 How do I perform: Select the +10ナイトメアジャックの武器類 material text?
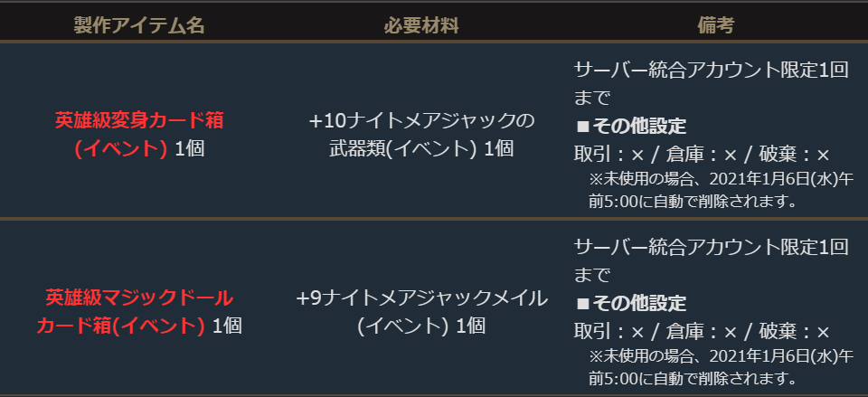pyautogui.click(x=421, y=119)
